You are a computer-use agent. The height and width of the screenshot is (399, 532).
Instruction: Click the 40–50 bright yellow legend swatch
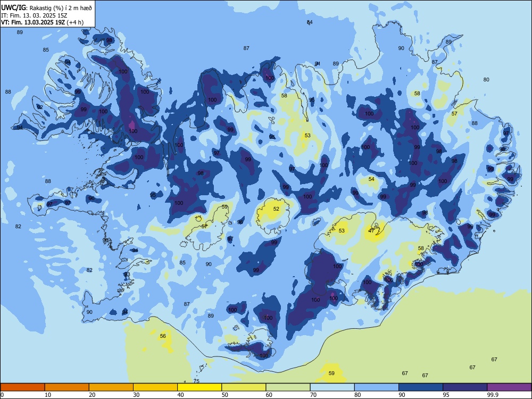click(x=199, y=387)
